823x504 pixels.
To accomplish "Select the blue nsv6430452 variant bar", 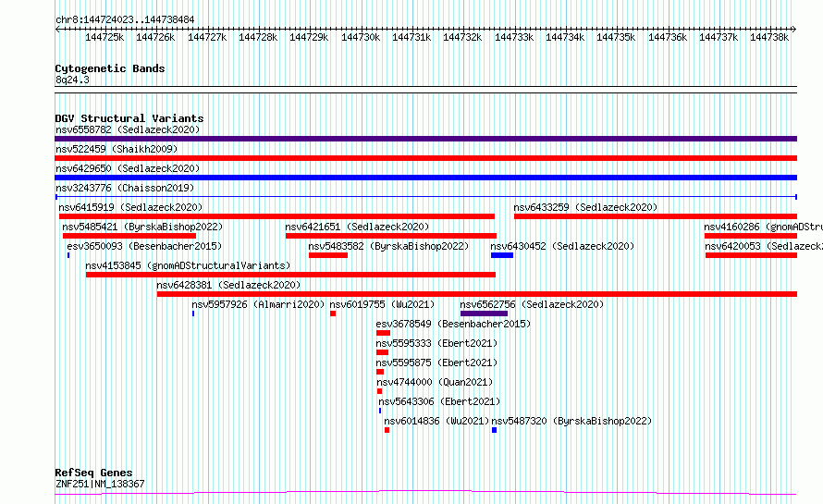I will [x=502, y=255].
